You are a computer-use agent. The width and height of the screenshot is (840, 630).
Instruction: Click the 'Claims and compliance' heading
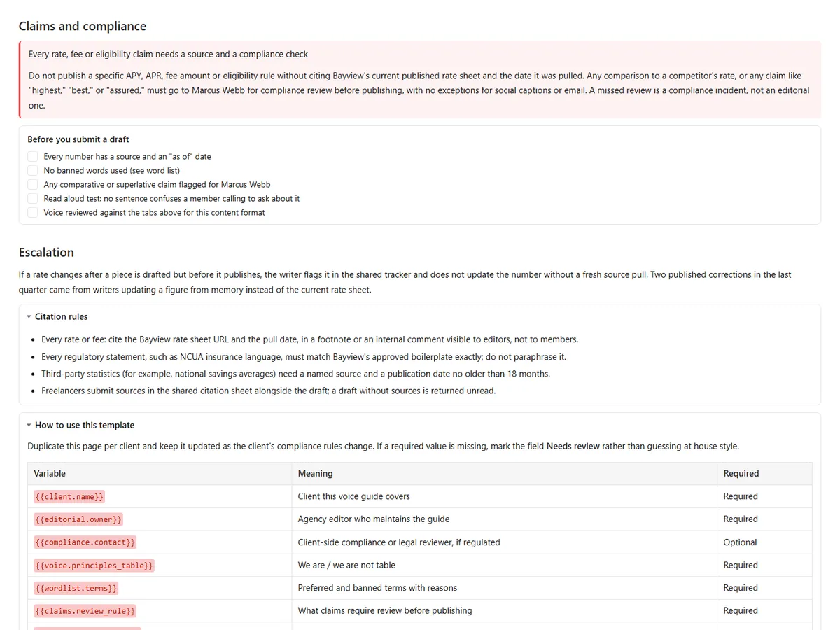pyautogui.click(x=83, y=26)
